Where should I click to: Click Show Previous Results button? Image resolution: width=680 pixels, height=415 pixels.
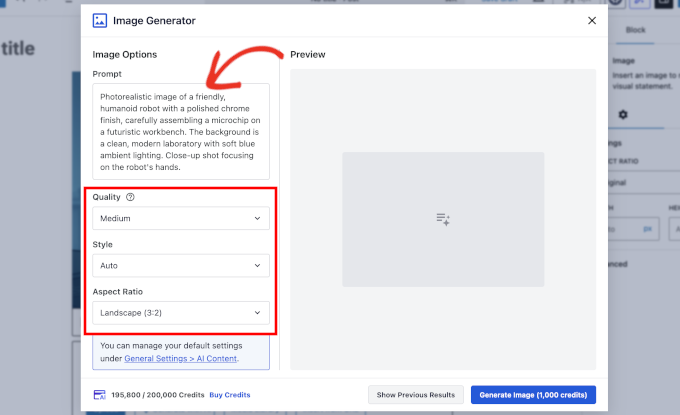point(415,395)
